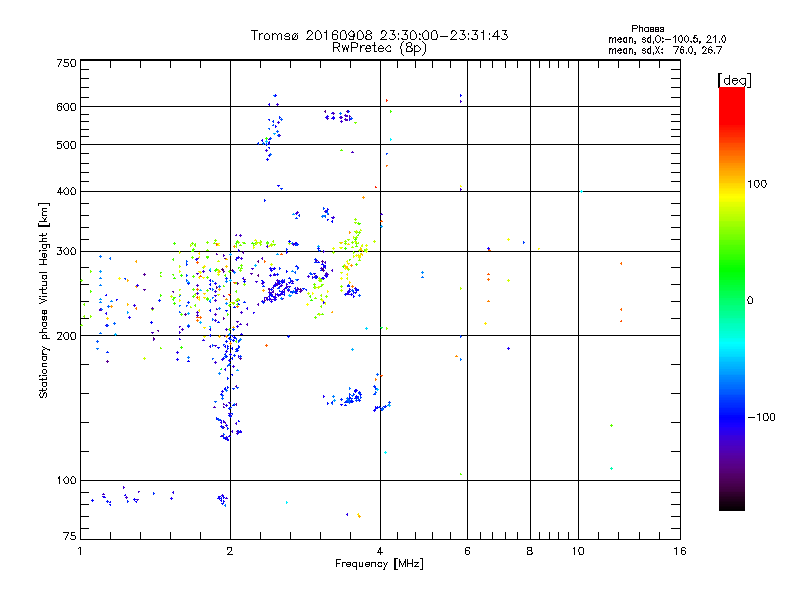Click x-axis tick label '1'
Screen dimensions: 800x600
coord(80,551)
